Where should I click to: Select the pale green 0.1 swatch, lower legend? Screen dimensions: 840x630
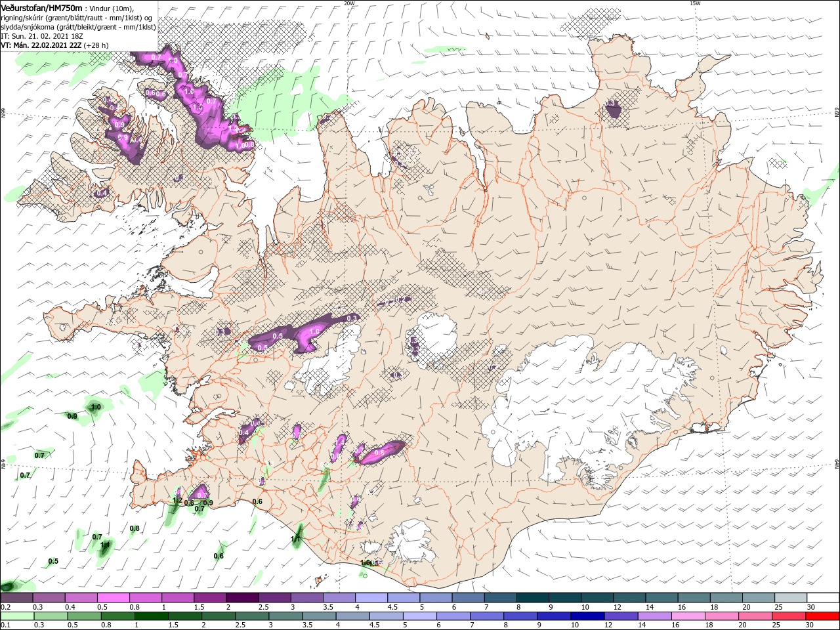pyautogui.click(x=17, y=616)
